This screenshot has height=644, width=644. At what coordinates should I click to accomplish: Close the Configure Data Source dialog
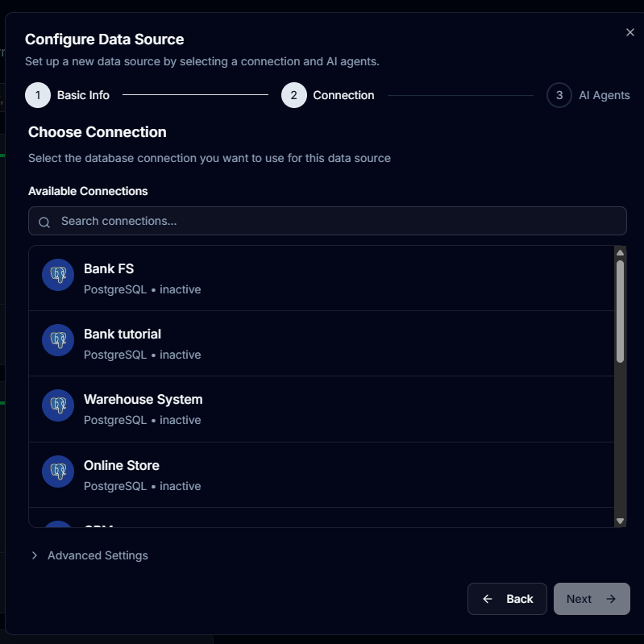click(x=629, y=32)
